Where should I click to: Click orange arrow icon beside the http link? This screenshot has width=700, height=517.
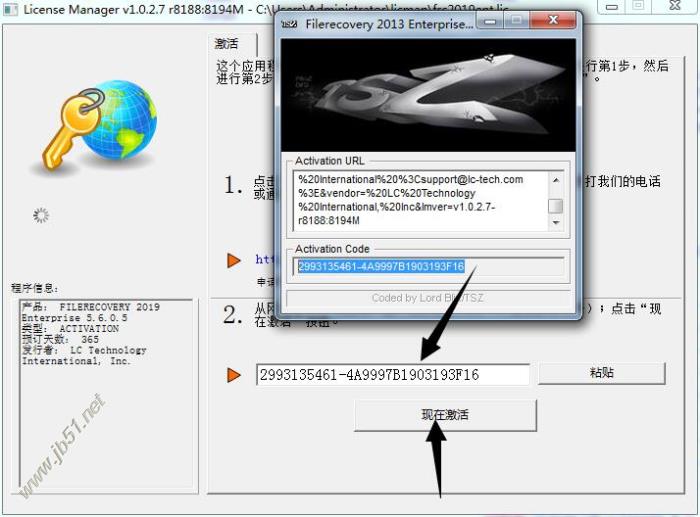pos(234,260)
